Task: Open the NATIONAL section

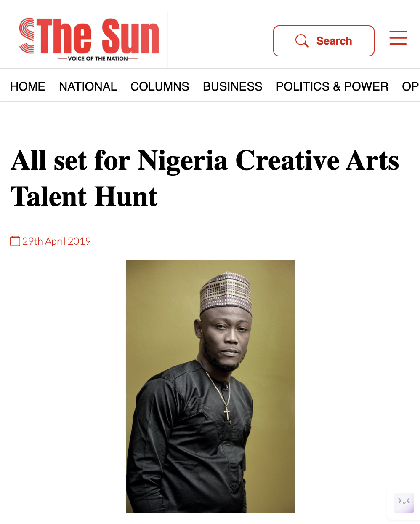Action: click(88, 86)
